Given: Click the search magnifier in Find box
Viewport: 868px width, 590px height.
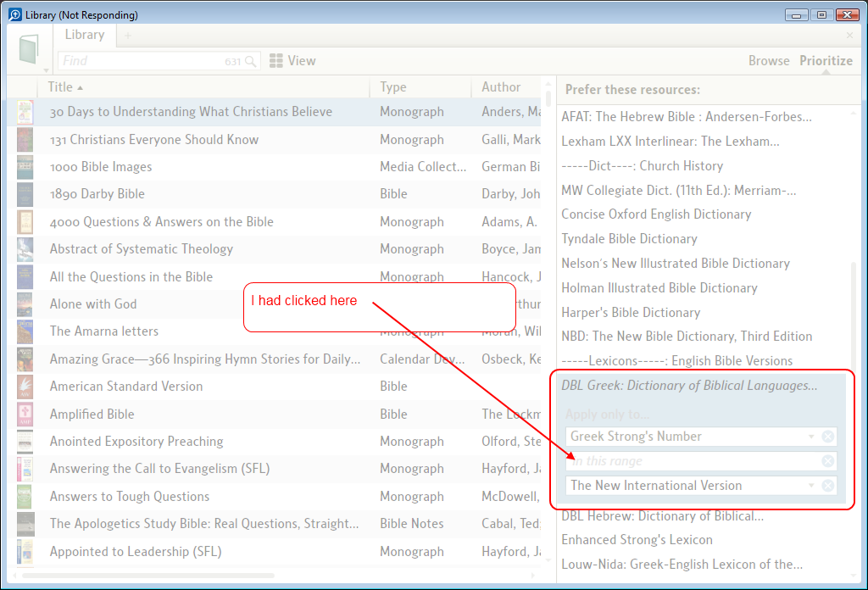Looking at the screenshot, I should [251, 61].
